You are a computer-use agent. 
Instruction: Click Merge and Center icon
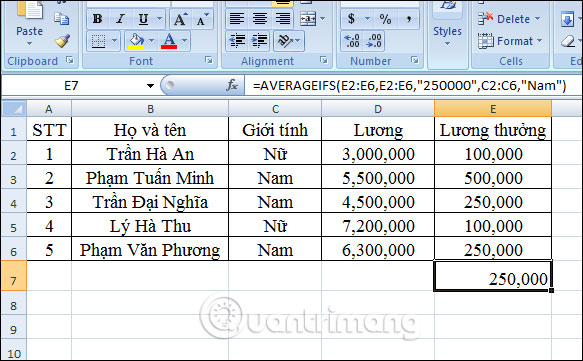point(308,19)
